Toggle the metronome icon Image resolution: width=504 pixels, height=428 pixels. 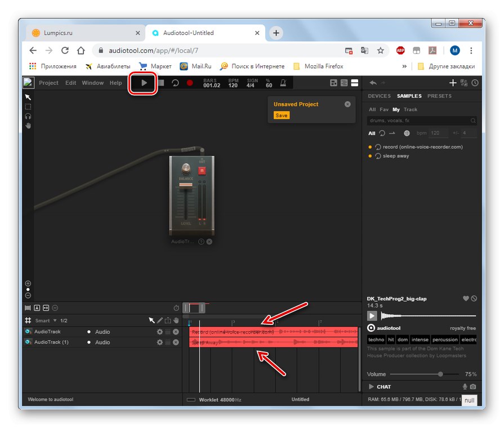point(284,83)
